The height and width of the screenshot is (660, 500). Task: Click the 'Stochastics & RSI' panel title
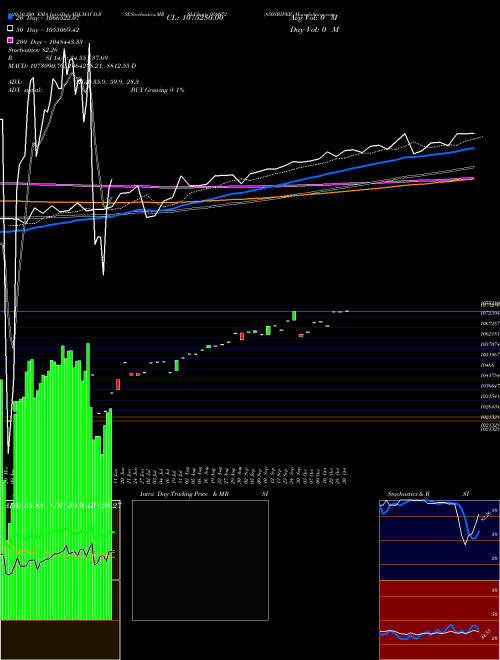(x=428, y=494)
